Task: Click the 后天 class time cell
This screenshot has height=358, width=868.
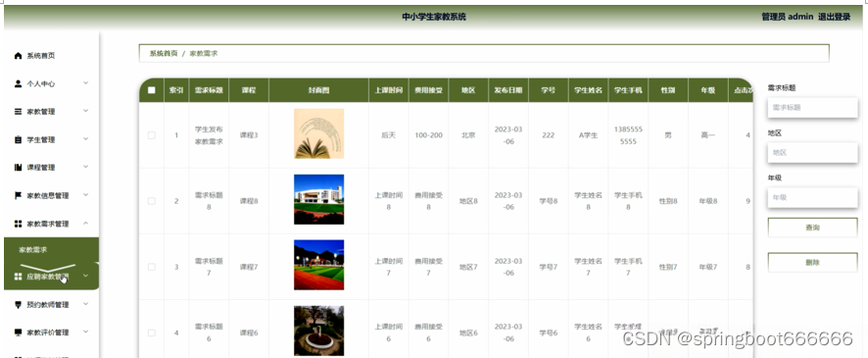Action: [x=389, y=135]
